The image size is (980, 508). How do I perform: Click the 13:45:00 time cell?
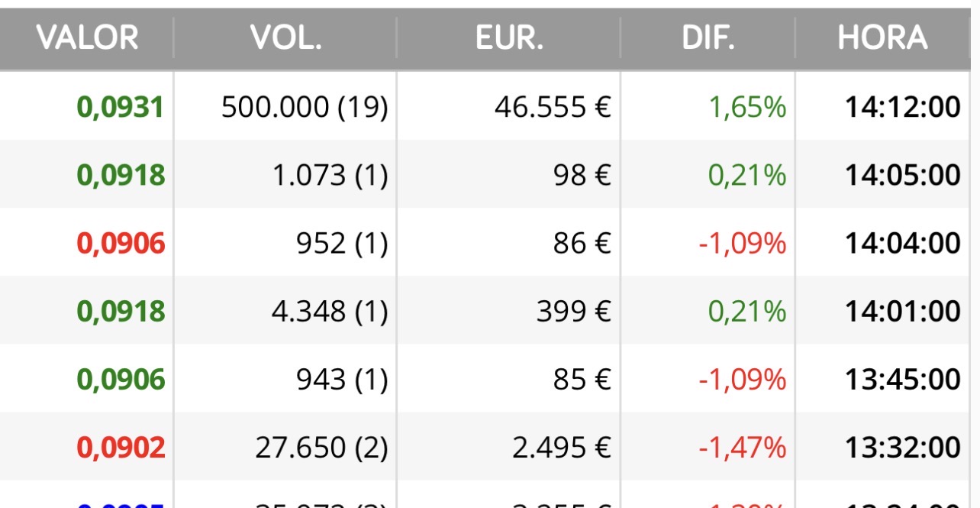[x=902, y=379]
